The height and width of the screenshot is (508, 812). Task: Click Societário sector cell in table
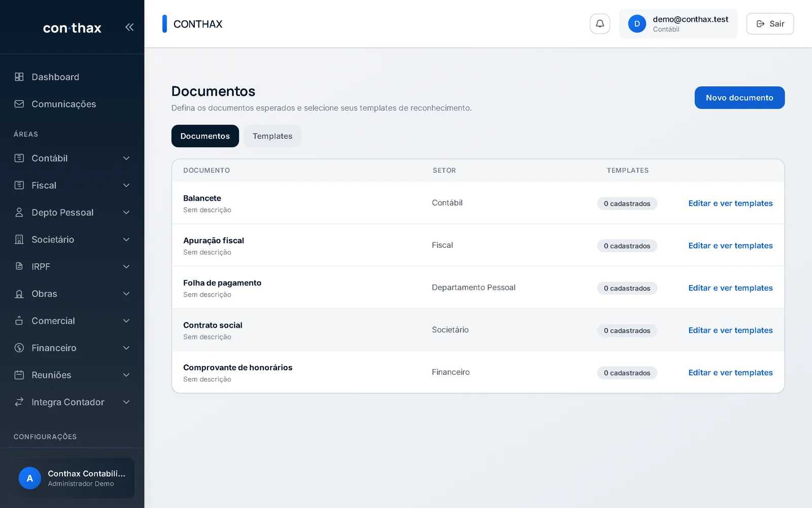450,330
